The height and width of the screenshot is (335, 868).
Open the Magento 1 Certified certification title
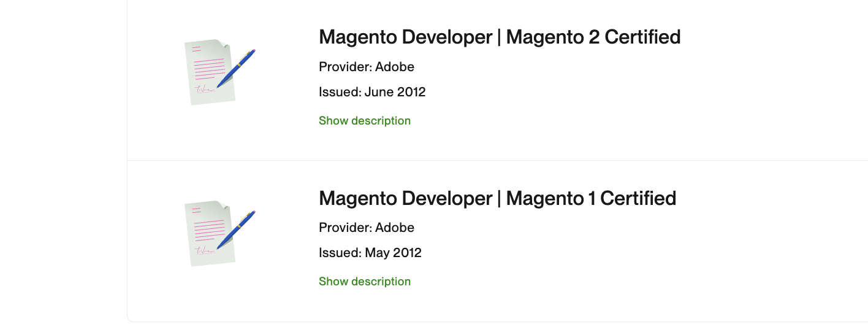pos(497,198)
